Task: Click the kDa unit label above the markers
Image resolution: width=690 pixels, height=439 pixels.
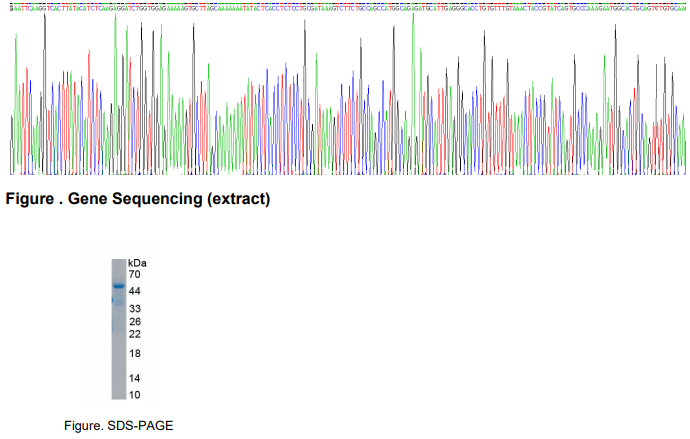Action: coord(137,262)
